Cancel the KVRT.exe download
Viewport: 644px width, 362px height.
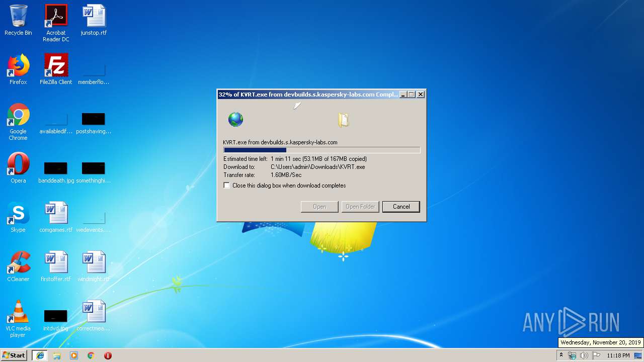coord(401,207)
